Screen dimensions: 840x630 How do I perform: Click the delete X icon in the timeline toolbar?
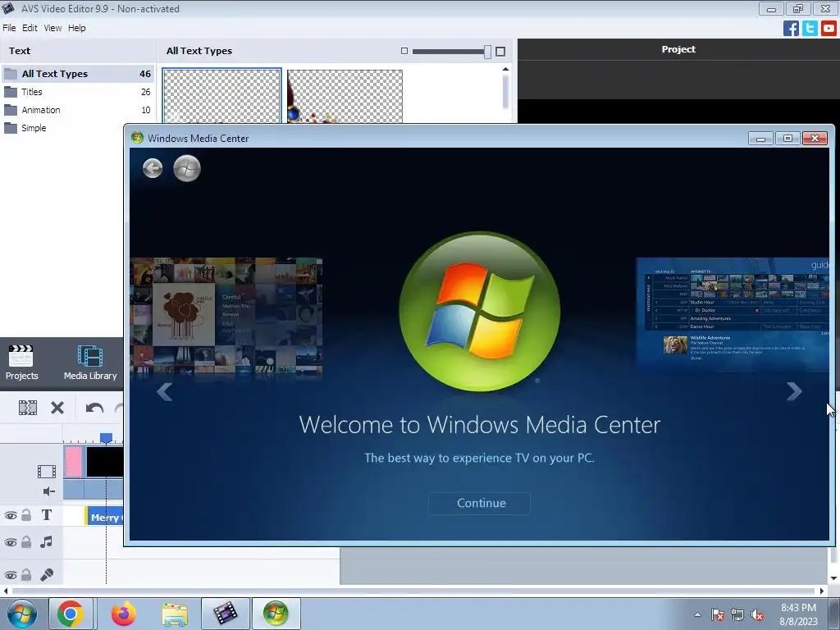click(57, 408)
